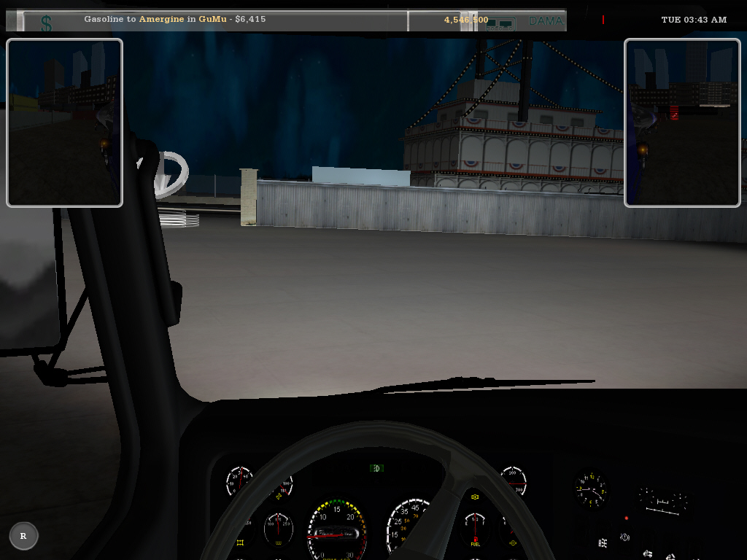Click the differential lock symbol on right panel

602,542
